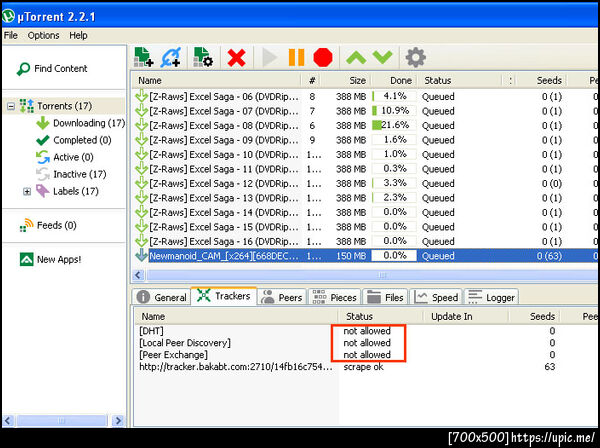Switch to the Peers tab
The image size is (600, 448).
point(282,297)
